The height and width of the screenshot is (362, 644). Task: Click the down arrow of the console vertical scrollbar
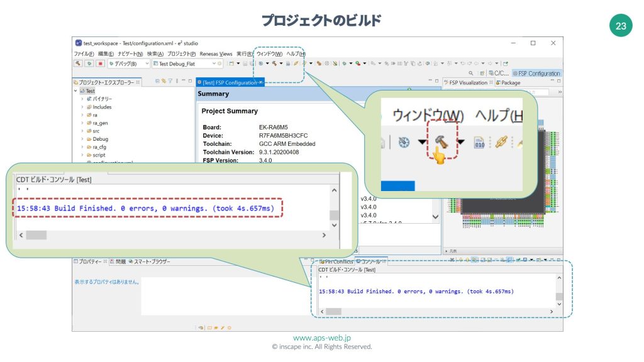click(559, 304)
